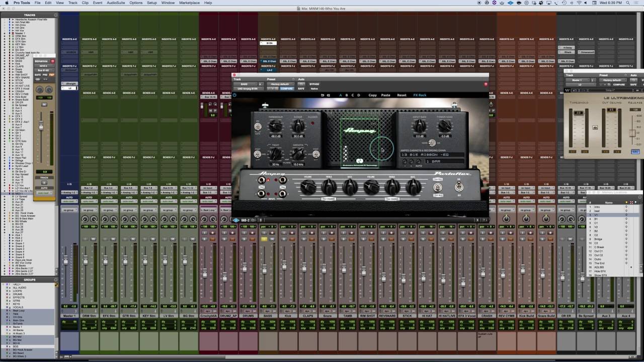Screen dimensions: 644x362
Task: Click the red target button in Ampeg plugin header
Action: (486, 84)
